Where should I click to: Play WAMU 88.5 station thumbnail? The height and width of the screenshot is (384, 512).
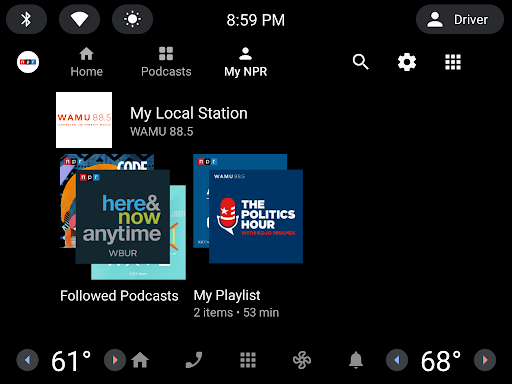click(x=84, y=120)
